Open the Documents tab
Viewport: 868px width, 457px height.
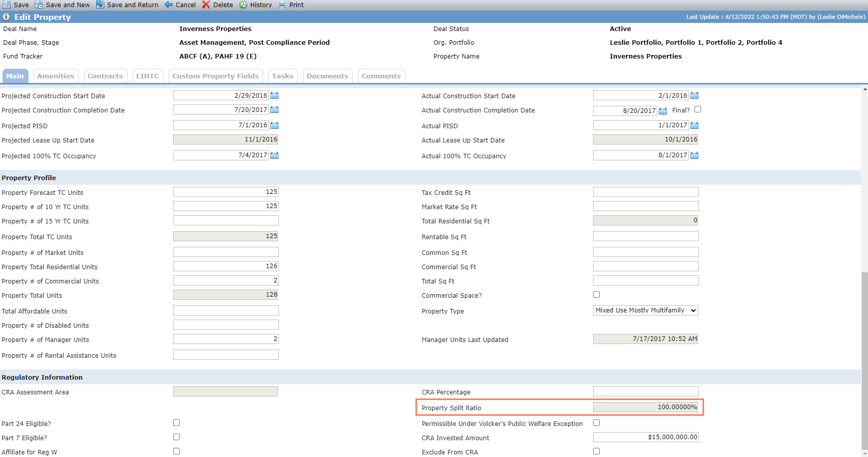coord(327,76)
